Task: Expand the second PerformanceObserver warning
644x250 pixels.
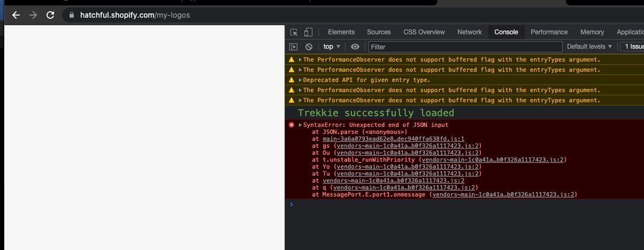Action: [301, 70]
